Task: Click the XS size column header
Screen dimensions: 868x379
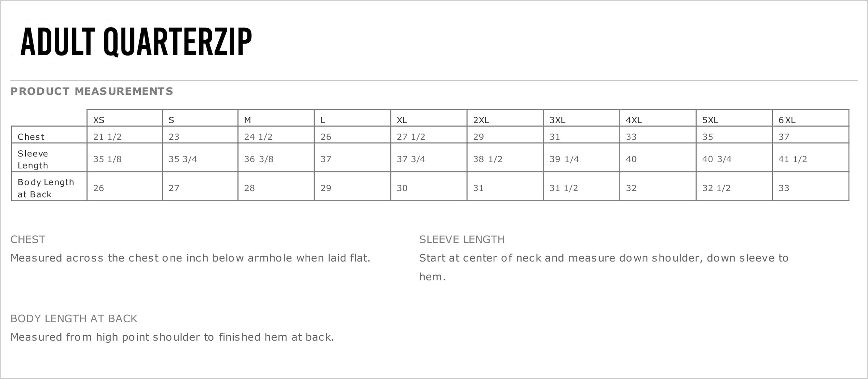Action: 99,120
